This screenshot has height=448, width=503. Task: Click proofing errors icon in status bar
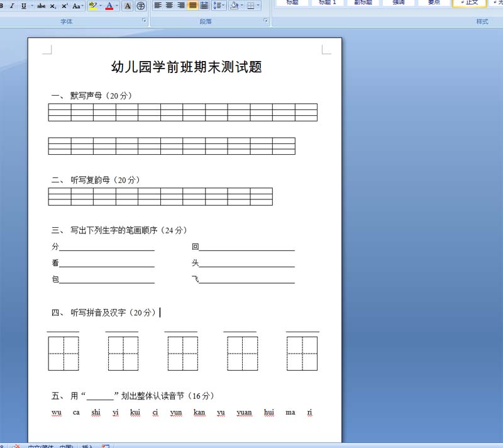[x=16, y=446]
